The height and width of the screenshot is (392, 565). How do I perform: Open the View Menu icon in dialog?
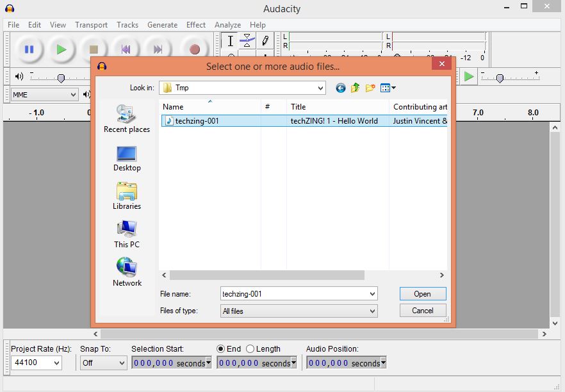pyautogui.click(x=388, y=88)
